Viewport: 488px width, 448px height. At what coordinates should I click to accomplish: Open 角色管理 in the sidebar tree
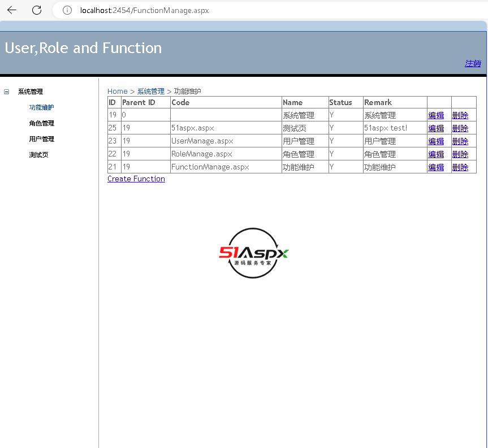(x=41, y=123)
